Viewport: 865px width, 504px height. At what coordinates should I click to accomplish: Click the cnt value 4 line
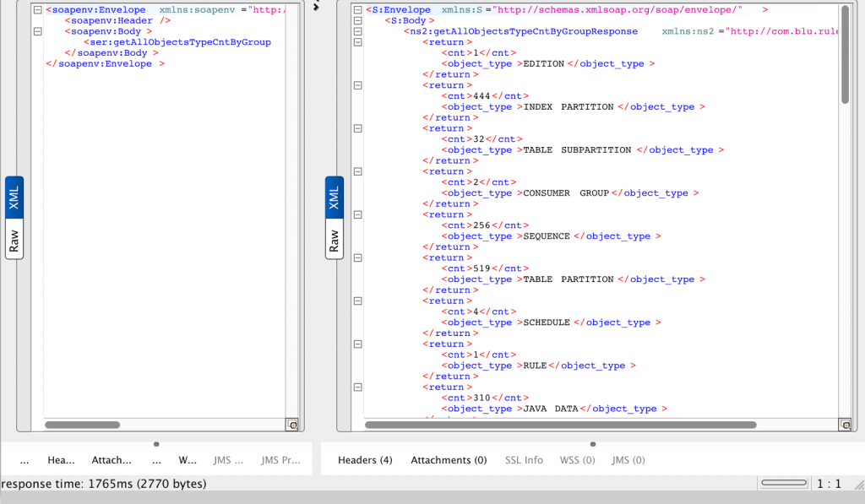click(x=479, y=312)
